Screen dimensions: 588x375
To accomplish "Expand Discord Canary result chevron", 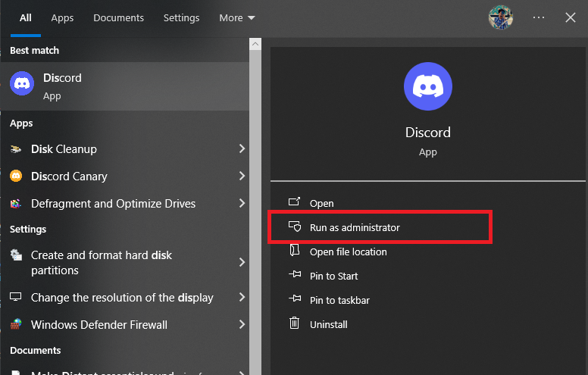I will pos(242,177).
